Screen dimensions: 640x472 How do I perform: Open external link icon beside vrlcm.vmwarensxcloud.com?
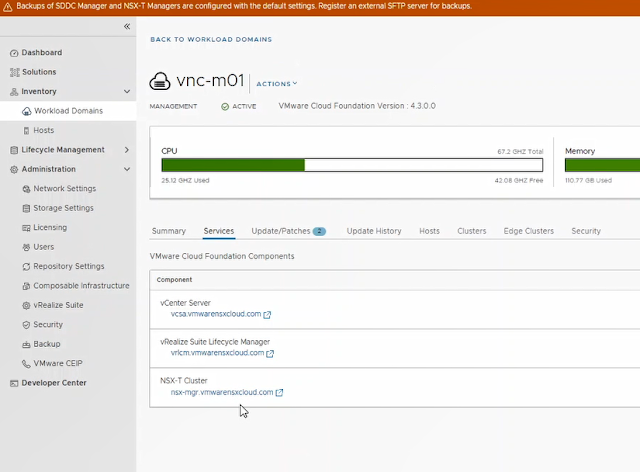(x=270, y=354)
